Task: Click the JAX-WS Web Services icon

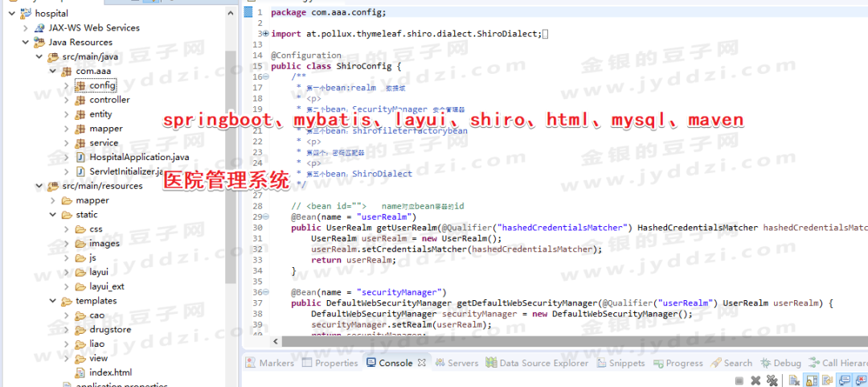Action: click(x=40, y=27)
